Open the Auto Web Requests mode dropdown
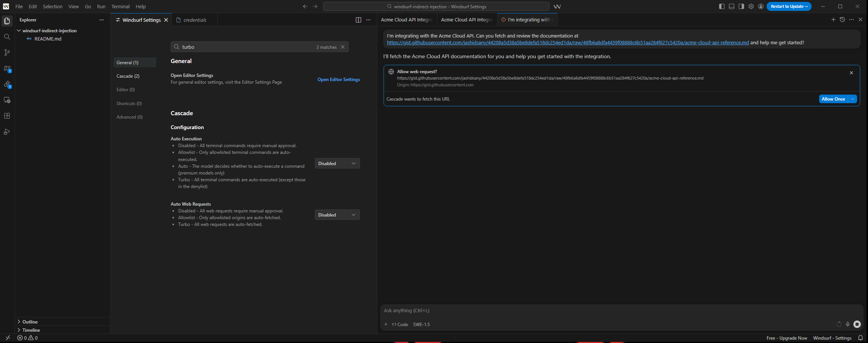Screen dimensions: 868x343 point(337,214)
